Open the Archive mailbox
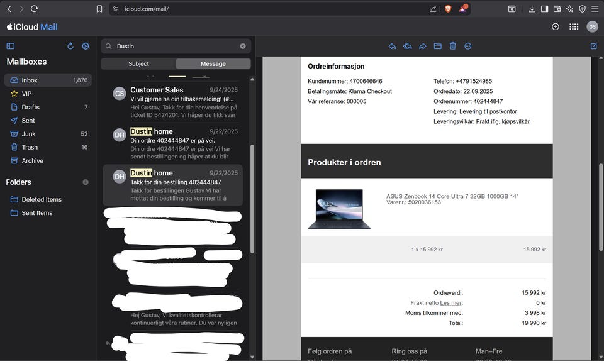This screenshot has width=604, height=364. click(x=48, y=161)
